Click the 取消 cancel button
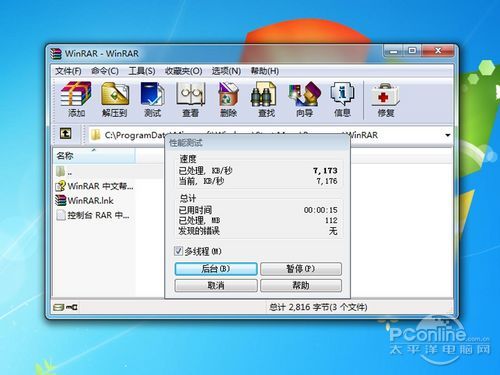500x375 pixels. [x=216, y=286]
